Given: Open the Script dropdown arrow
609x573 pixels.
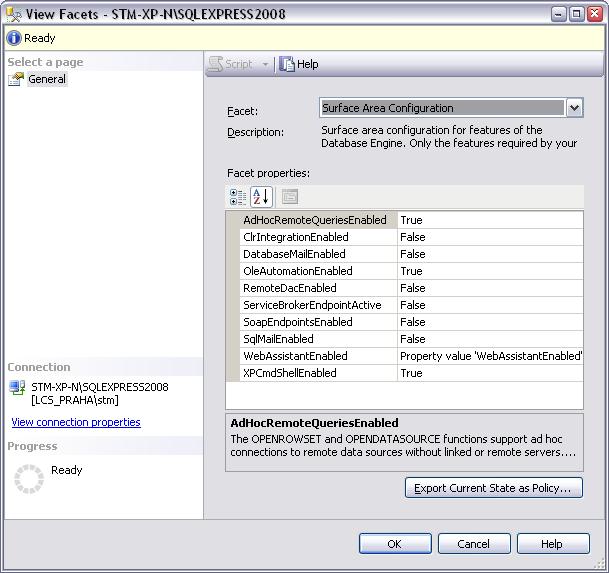Looking at the screenshot, I should point(266,64).
